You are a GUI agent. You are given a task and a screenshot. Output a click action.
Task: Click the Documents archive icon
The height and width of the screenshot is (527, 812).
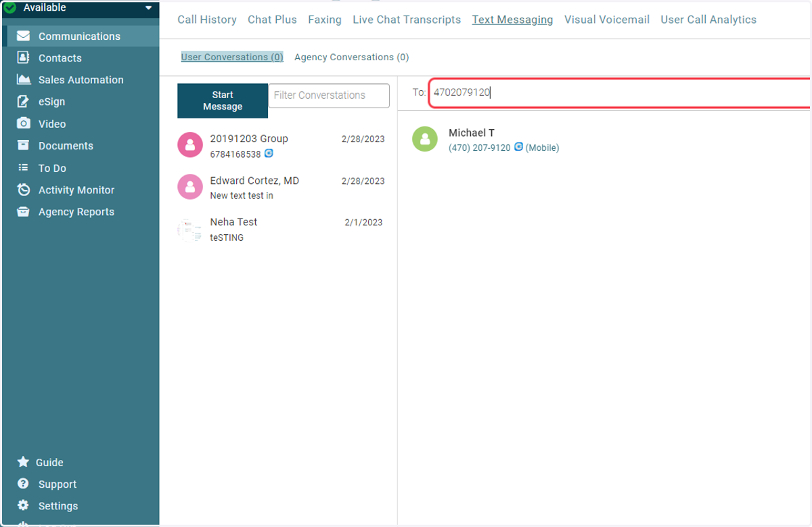(x=23, y=145)
